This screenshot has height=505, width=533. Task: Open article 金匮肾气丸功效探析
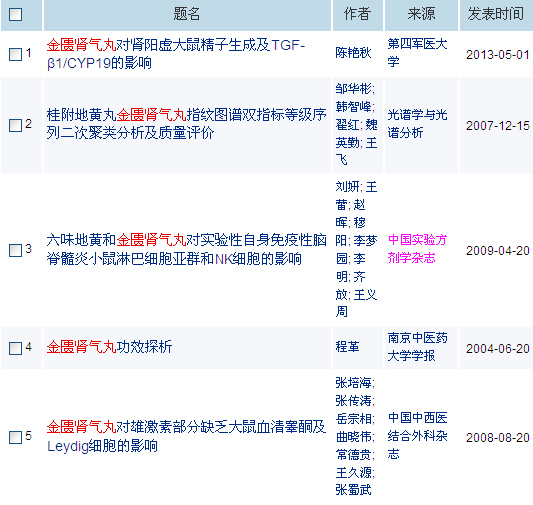tap(109, 347)
